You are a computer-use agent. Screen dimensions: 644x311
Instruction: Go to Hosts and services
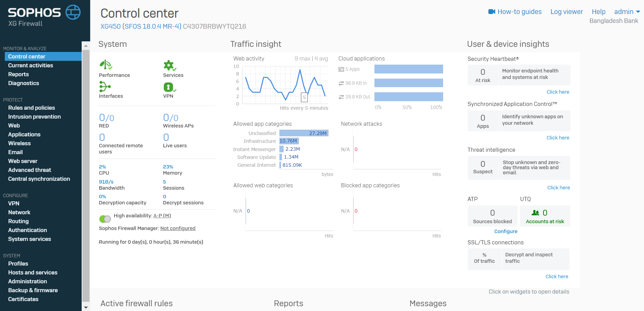tap(33, 272)
